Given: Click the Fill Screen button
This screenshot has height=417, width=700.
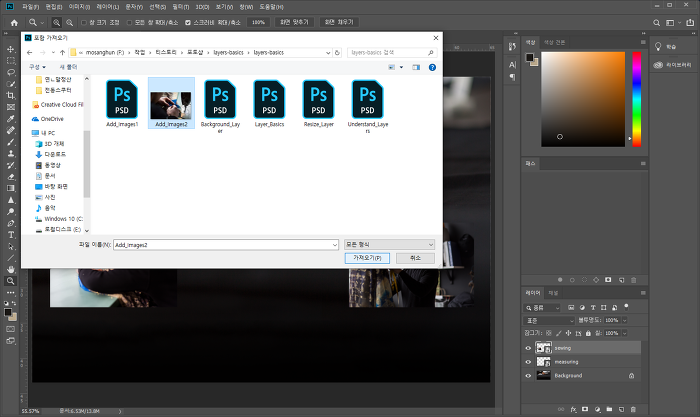Looking at the screenshot, I should tap(339, 22).
